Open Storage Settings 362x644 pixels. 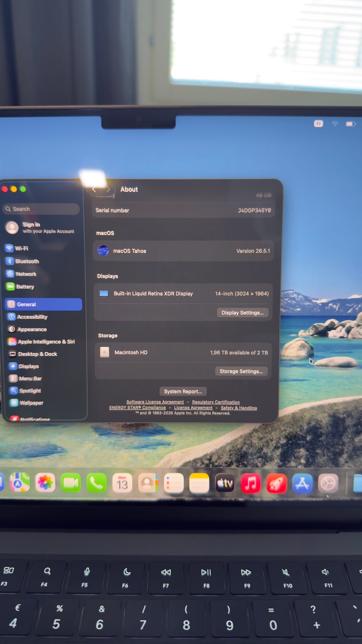pyautogui.click(x=241, y=371)
